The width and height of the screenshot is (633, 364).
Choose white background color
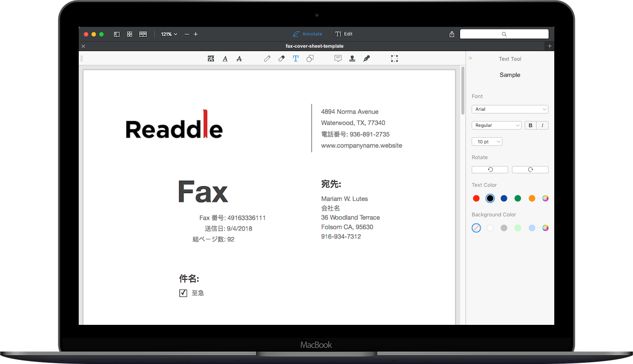click(x=490, y=228)
